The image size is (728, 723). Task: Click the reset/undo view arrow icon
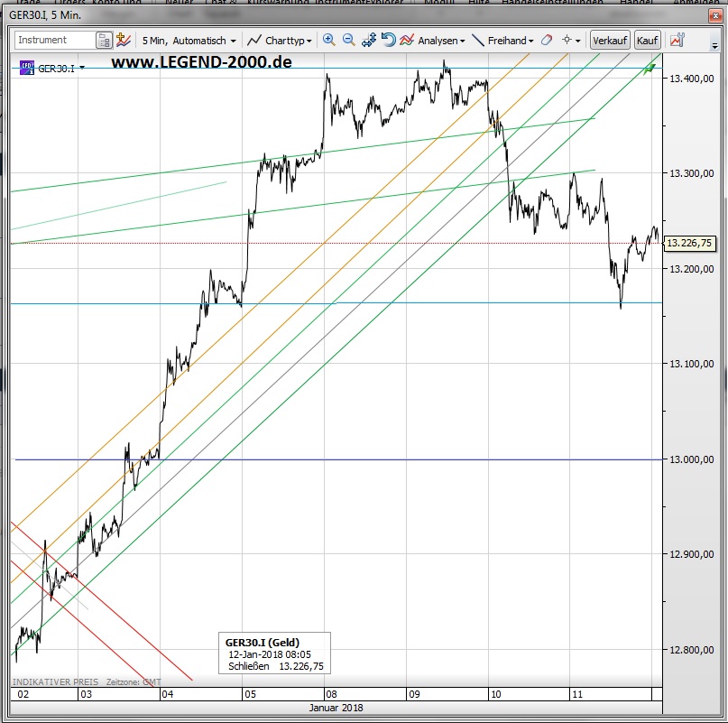388,41
